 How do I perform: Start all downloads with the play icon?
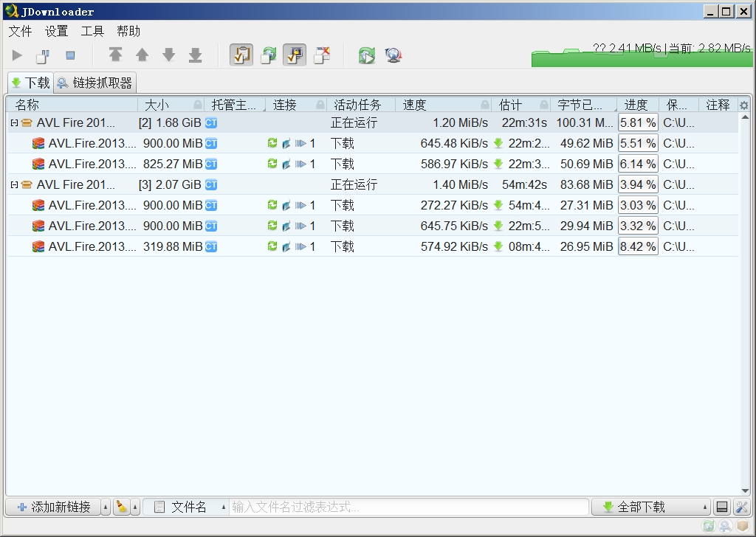(x=17, y=55)
